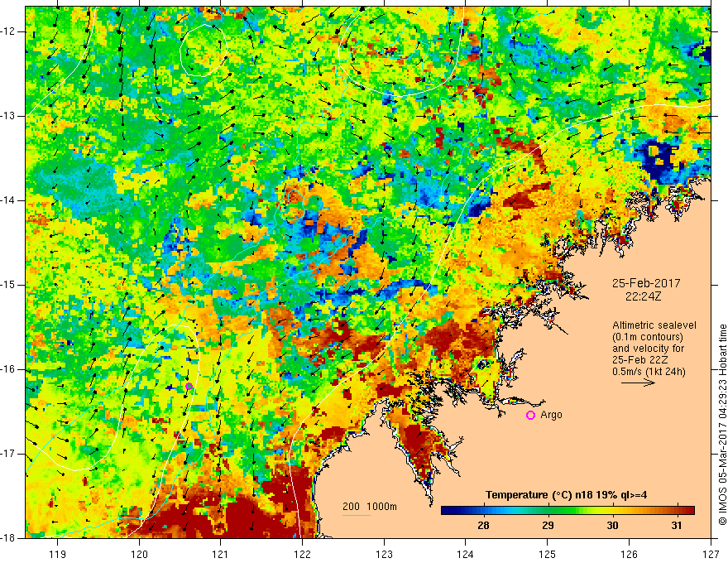The image size is (728, 563).
Task: Click the latitude label '-12'
Action: [8, 31]
